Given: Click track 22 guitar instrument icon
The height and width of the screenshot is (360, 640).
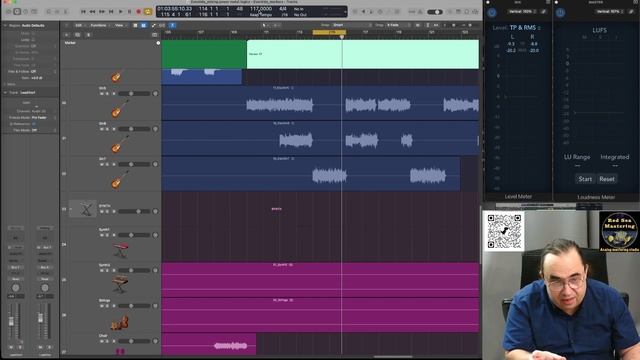Looking at the screenshot, I should tap(120, 180).
